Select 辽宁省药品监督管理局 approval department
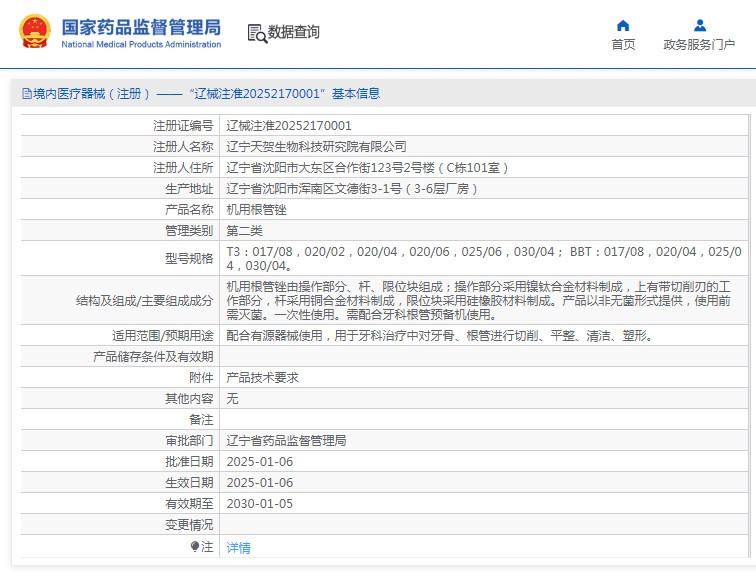The image size is (756, 573). [286, 440]
